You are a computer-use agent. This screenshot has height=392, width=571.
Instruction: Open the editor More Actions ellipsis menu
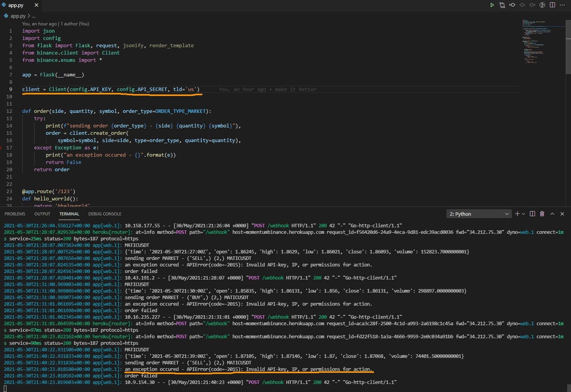[563, 5]
